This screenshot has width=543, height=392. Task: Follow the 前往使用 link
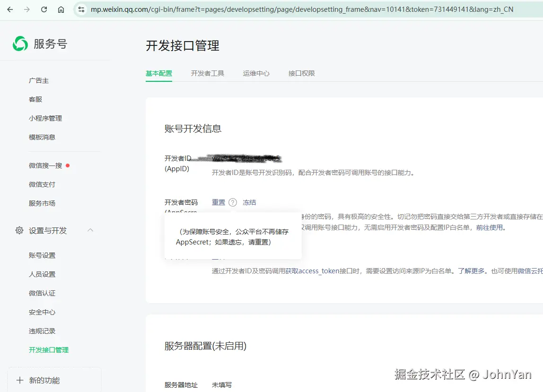[x=490, y=227]
